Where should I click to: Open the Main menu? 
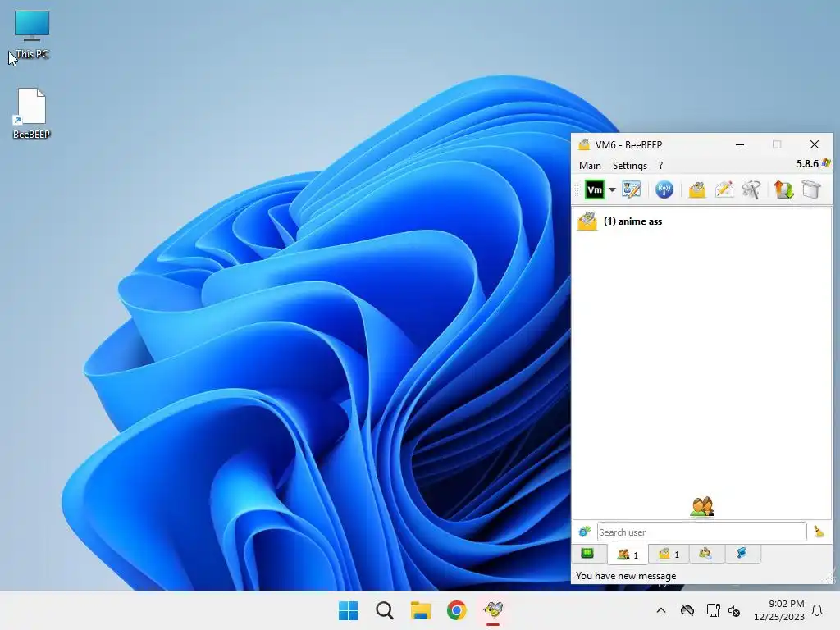point(590,166)
